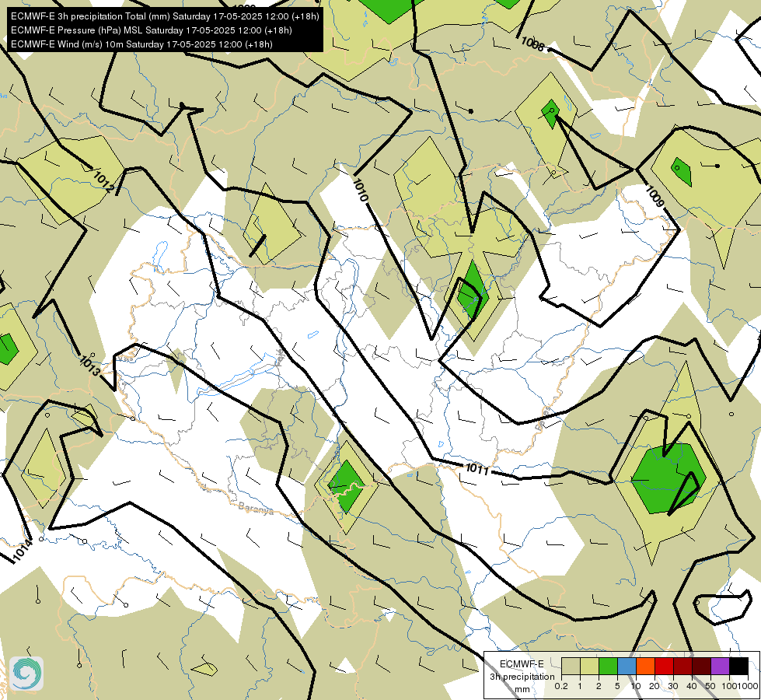
Task: Select the '3h precipitation Total (mm)' title line
Action: click(165, 16)
